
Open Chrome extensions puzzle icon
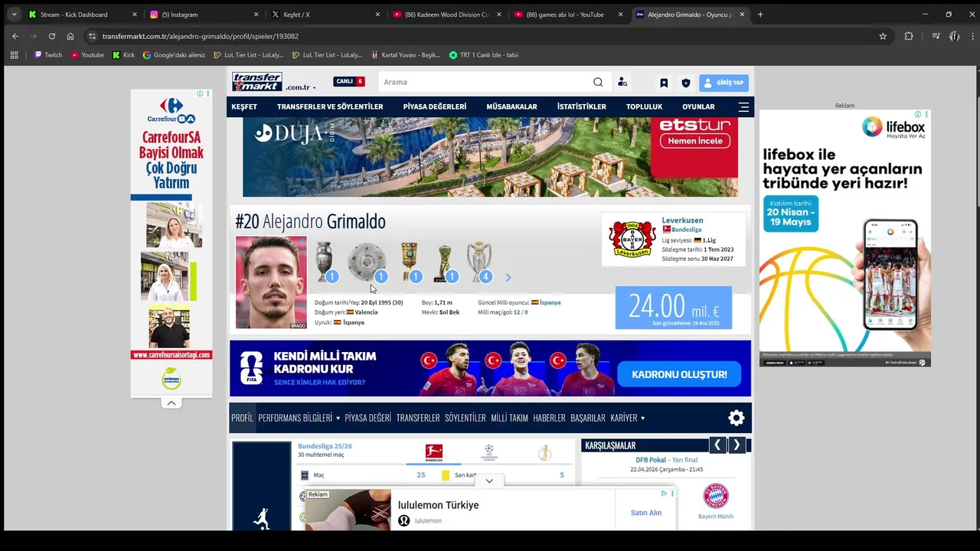point(909,36)
